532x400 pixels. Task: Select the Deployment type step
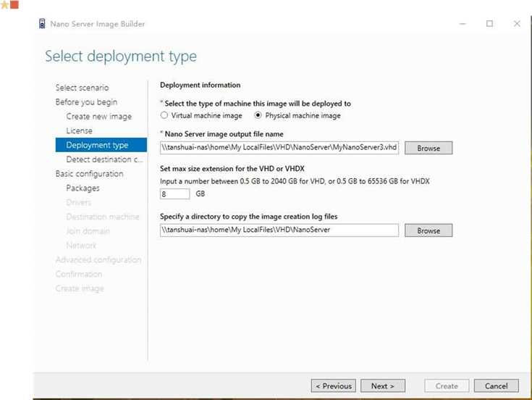(101, 145)
